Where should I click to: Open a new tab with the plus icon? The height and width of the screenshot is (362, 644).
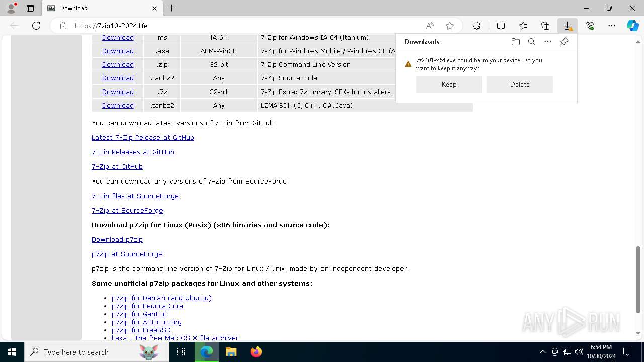pos(172,8)
